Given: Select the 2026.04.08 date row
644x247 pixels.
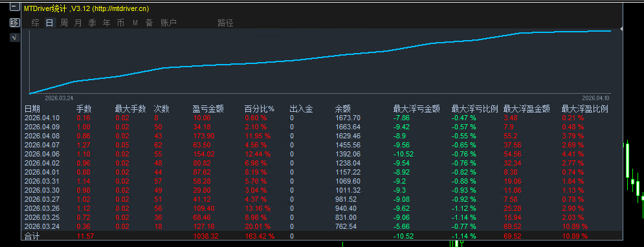Looking at the screenshot, I should click(x=42, y=136).
